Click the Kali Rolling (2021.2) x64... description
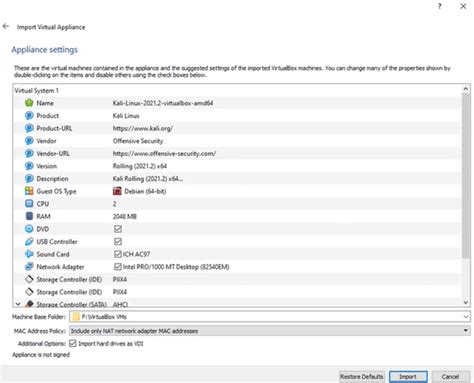Image resolution: width=474 pixels, height=383 pixels. [148, 179]
